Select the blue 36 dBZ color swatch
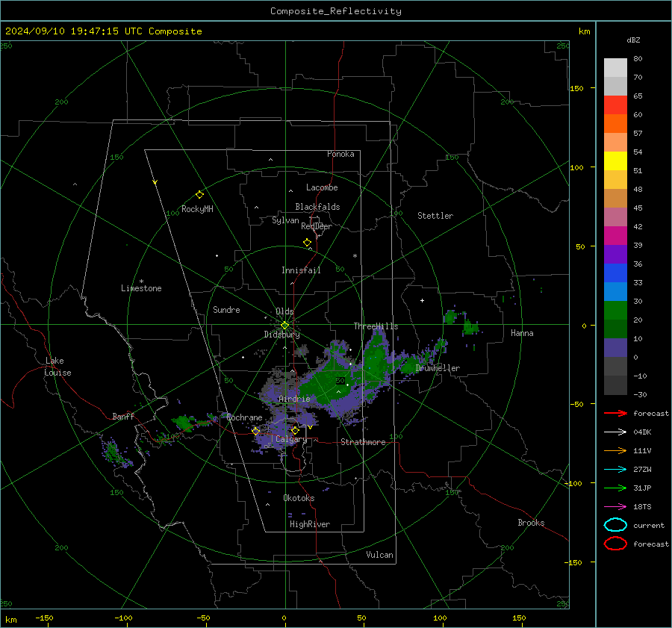Screen dimensions: 672x628 pos(615,273)
